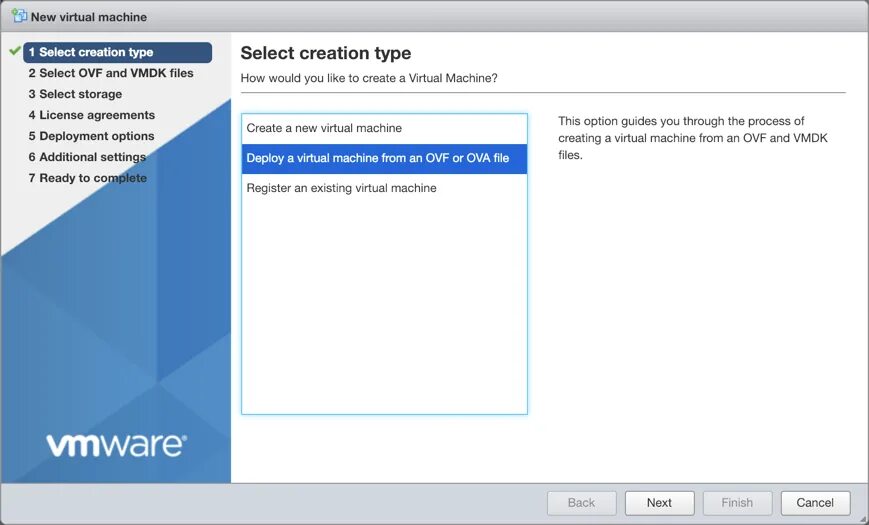Click the green checkmark beside step 1
This screenshot has height=525, width=869.
(15, 50)
